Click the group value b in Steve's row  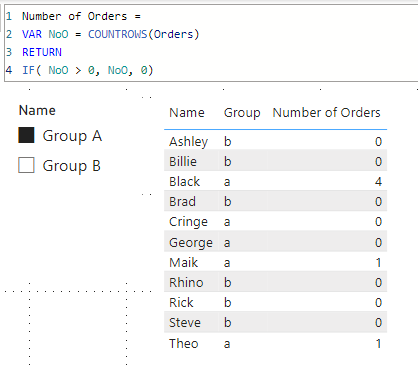(x=227, y=322)
